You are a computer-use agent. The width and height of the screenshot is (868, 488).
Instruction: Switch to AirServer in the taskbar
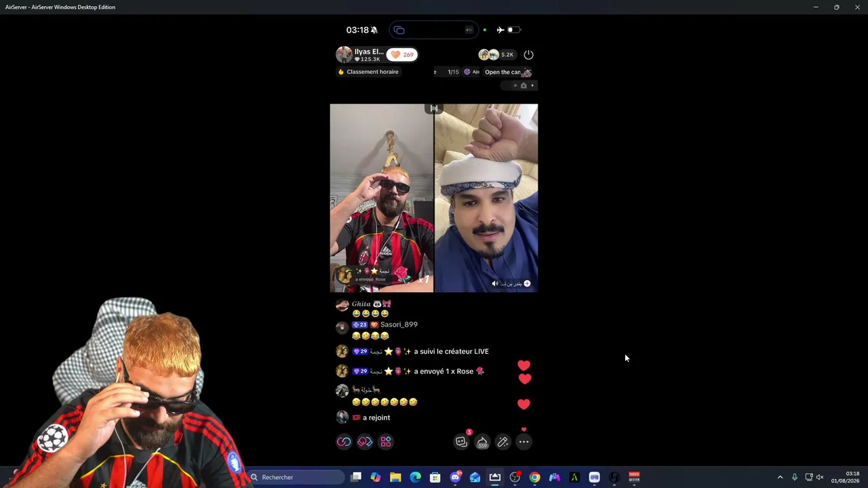495,477
